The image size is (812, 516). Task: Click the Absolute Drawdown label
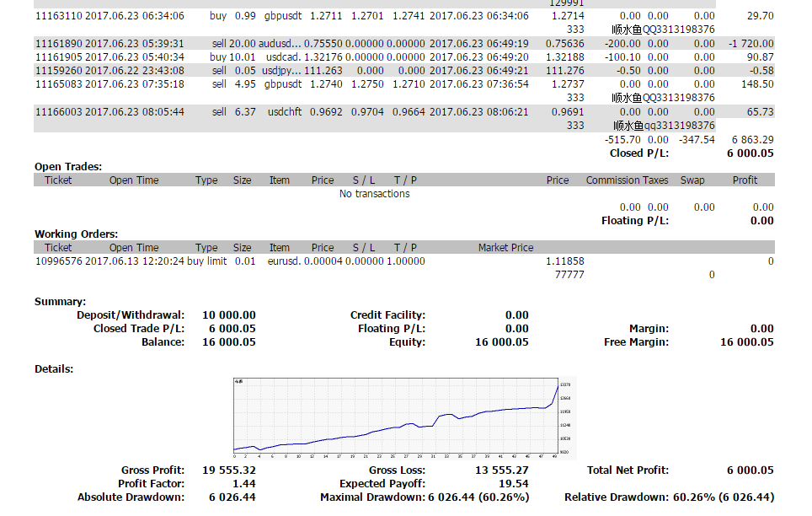[x=131, y=497]
